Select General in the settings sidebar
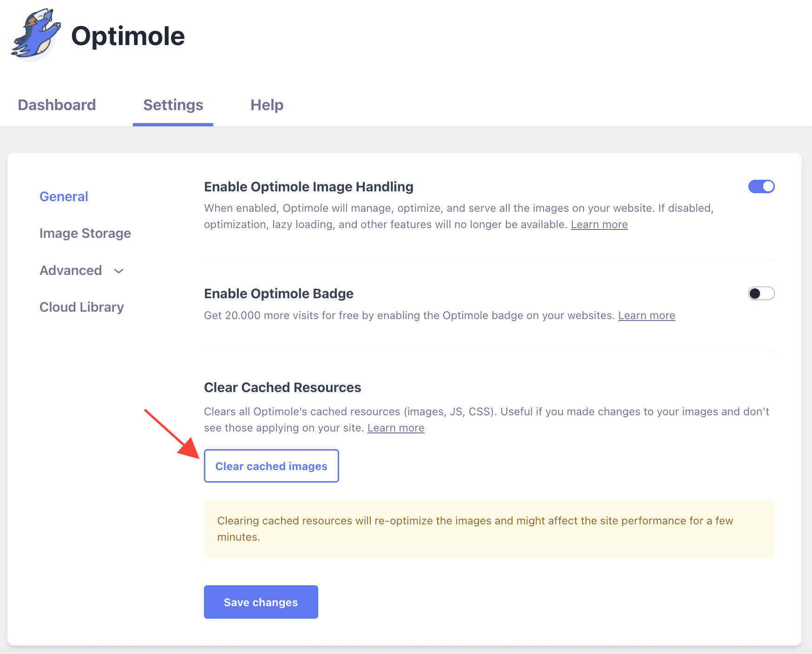Image resolution: width=812 pixels, height=654 pixels. (64, 196)
